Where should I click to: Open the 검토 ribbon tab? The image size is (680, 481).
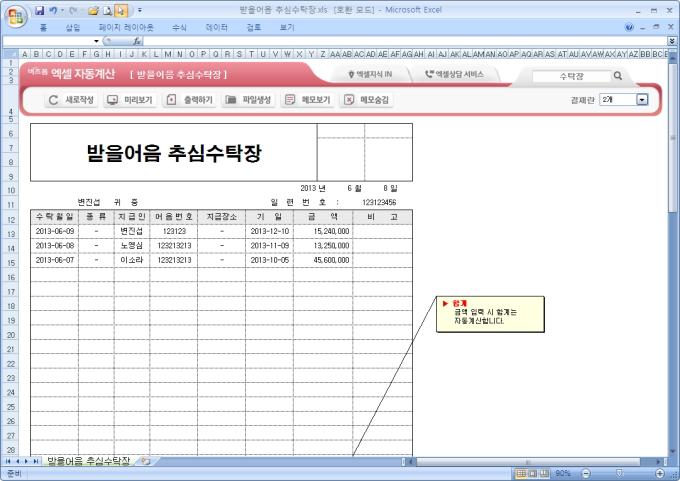(x=254, y=27)
